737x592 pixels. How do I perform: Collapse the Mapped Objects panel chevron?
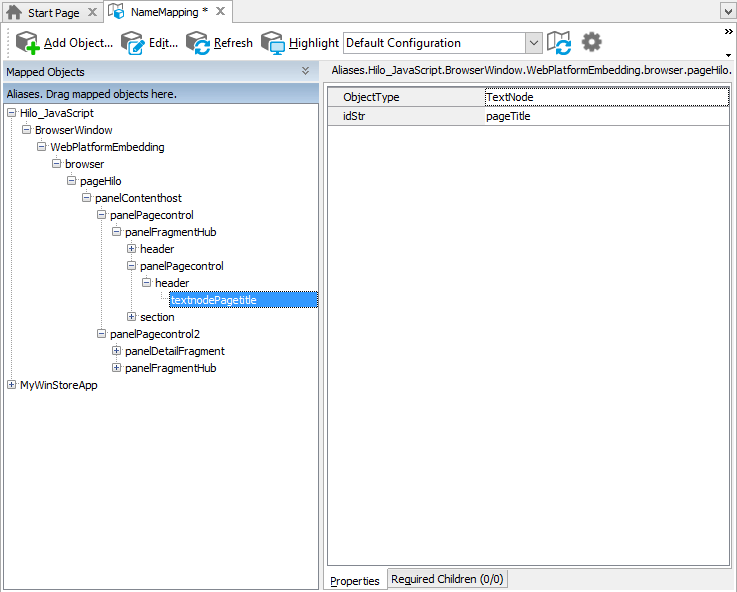click(x=305, y=72)
